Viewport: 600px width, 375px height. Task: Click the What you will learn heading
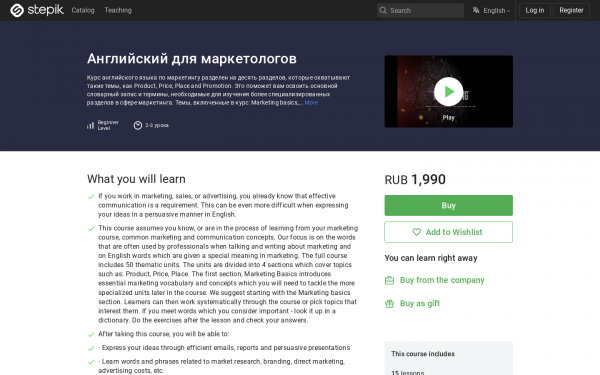pyautogui.click(x=136, y=179)
